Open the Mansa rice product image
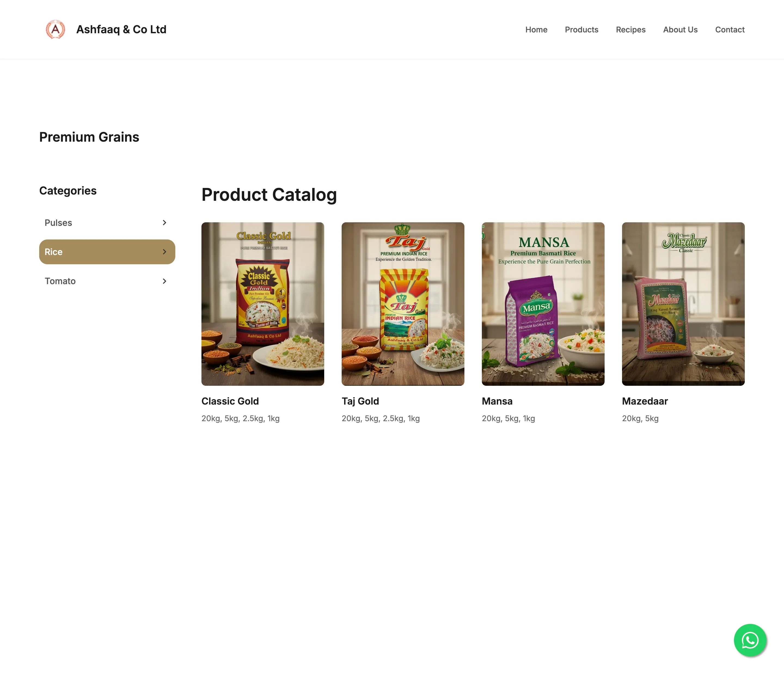Viewport: 784px width, 674px height. (543, 303)
